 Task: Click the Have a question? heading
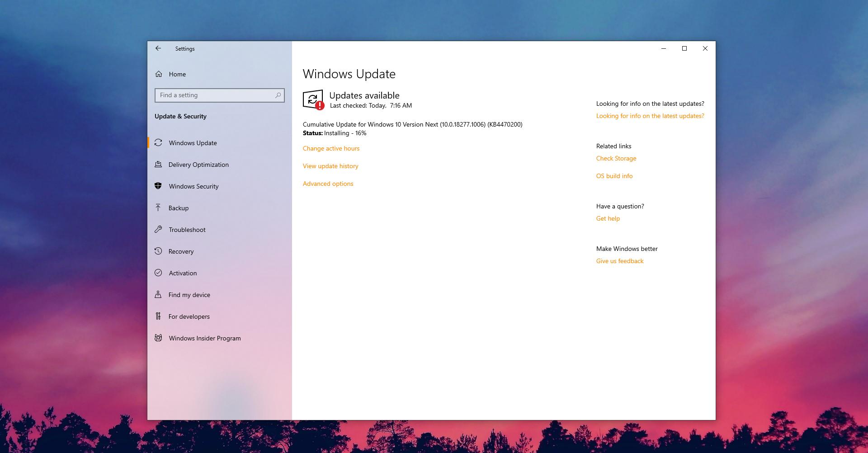(x=620, y=206)
